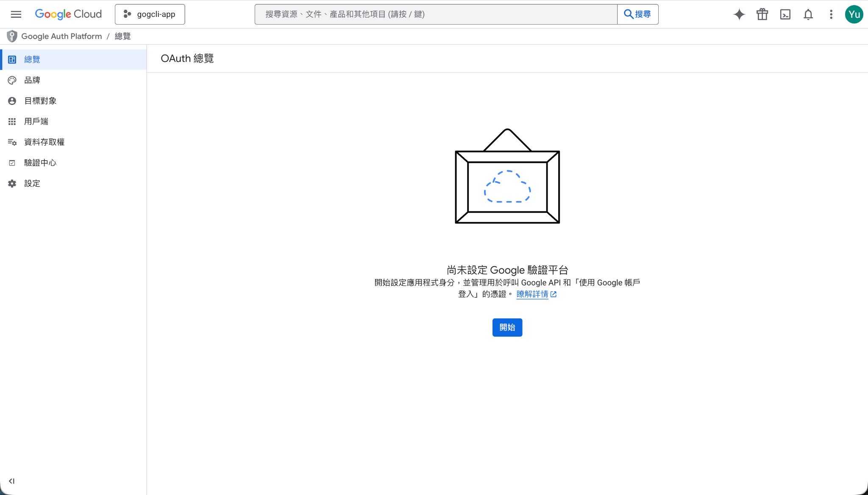
Task: Open 設定 sidebar item
Action: [x=32, y=183]
